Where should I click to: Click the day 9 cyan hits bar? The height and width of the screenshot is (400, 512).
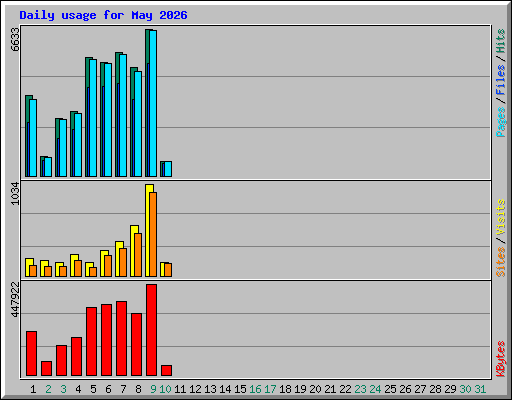tap(153, 103)
